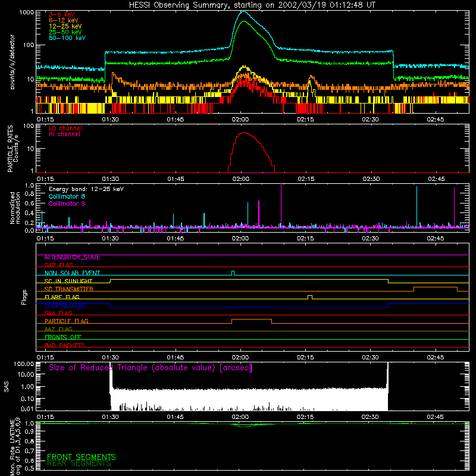This screenshot has width=476, height=476.
Task: Select the NON_SOLAR_EVENT flag label
Action: coord(72,273)
